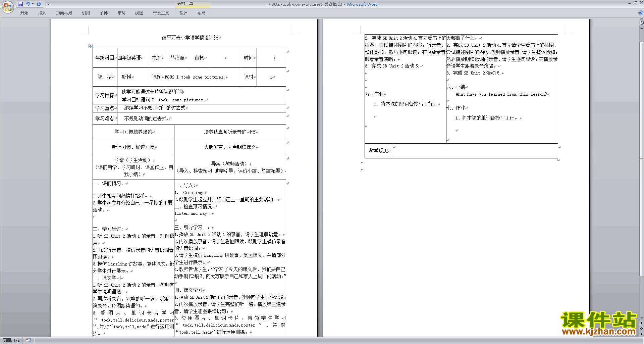Open the undo history dropdown arrow
644x344 pixels.
pos(33,4)
